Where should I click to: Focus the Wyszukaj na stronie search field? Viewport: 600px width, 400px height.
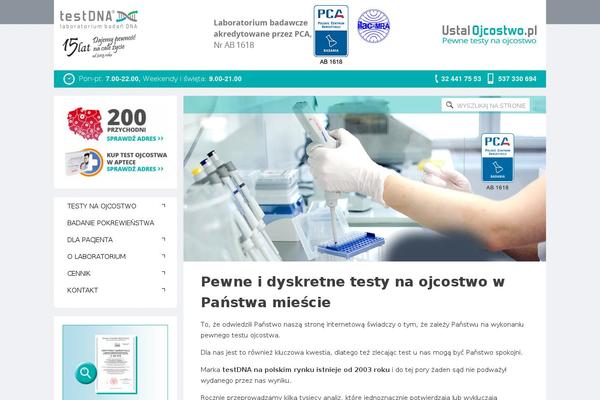486,105
